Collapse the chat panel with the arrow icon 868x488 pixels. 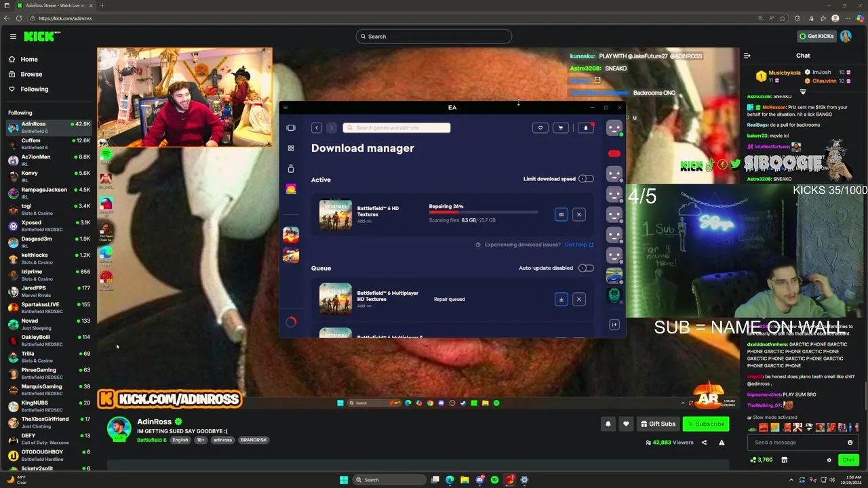click(x=747, y=56)
